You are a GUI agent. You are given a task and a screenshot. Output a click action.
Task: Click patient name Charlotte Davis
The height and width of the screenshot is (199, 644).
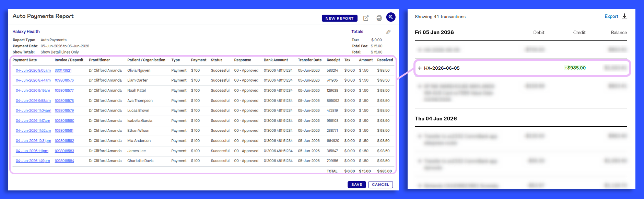(140, 161)
